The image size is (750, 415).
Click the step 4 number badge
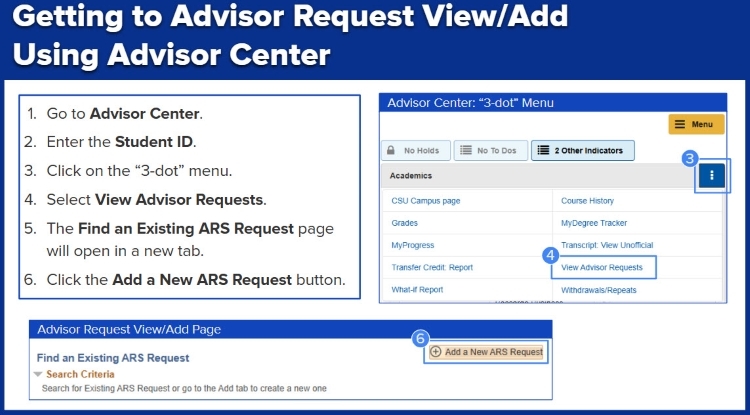click(x=550, y=255)
